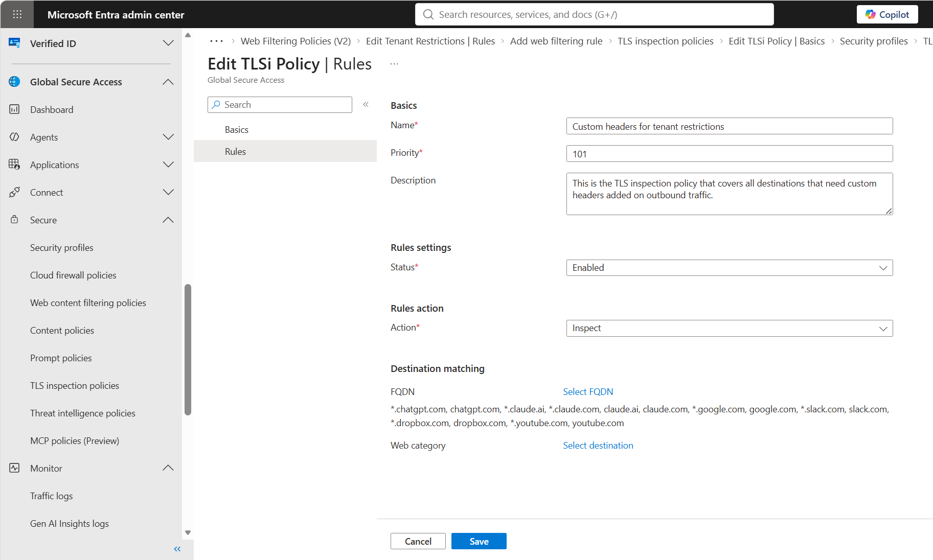Click the policy menu Search box
This screenshot has height=560, width=933.
[x=280, y=105]
